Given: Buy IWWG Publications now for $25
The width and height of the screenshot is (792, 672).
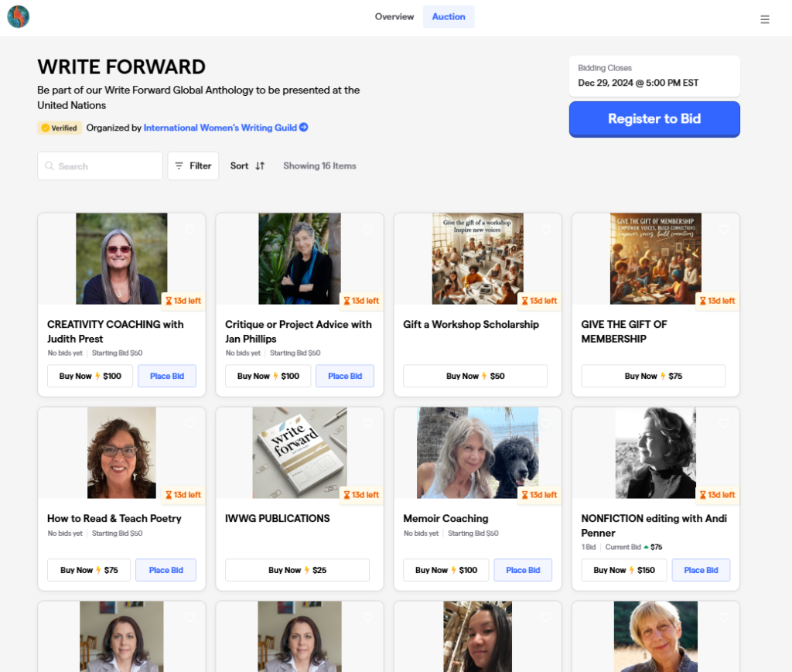Looking at the screenshot, I should coord(297,570).
